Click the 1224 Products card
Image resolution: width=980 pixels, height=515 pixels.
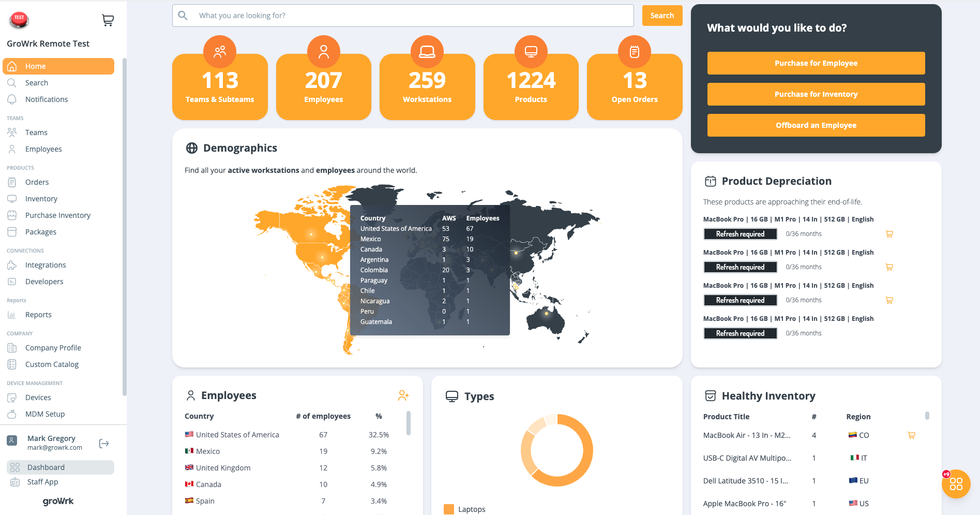(x=531, y=87)
